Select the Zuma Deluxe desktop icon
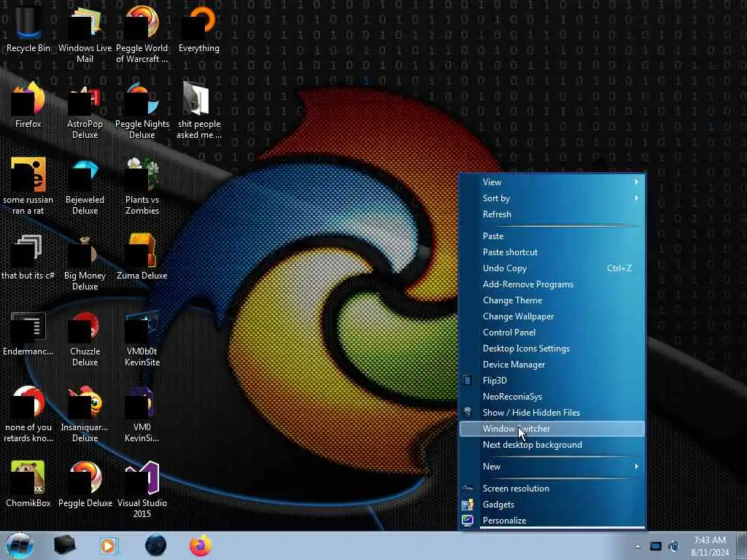Image resolution: width=747 pixels, height=560 pixels. pos(142,256)
